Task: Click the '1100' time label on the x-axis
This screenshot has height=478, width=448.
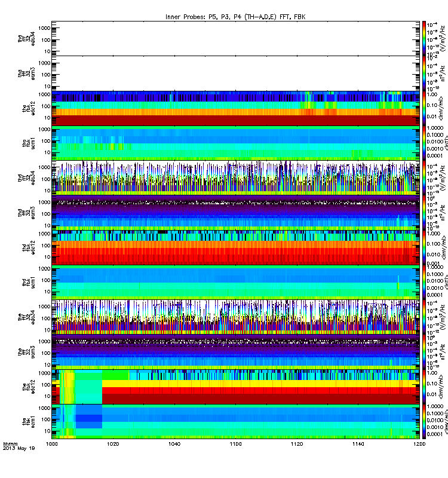Action: click(235, 444)
